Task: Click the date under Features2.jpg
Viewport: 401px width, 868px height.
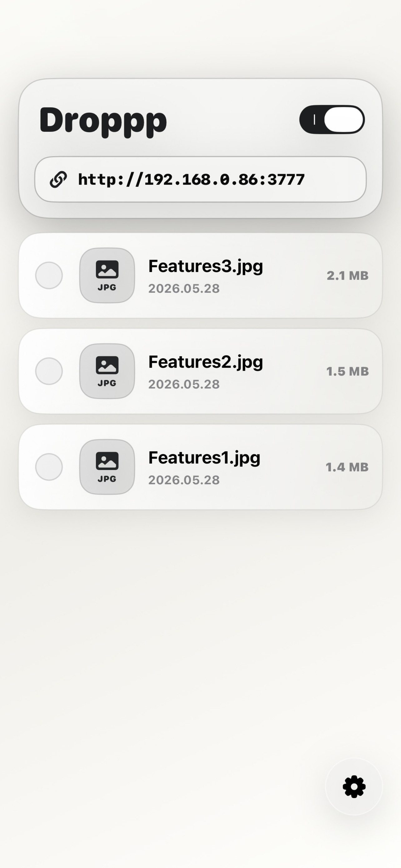Action: pyautogui.click(x=184, y=384)
